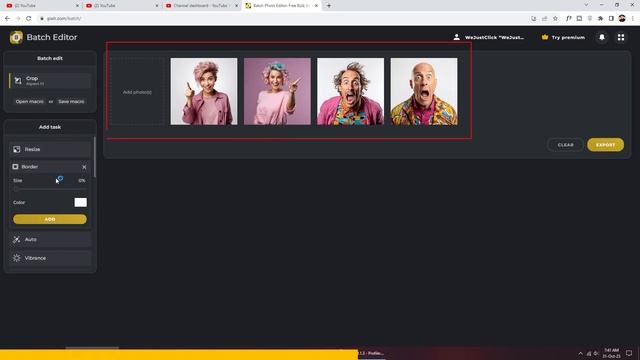Select the pink-haired woman in jacket thumbnail
Image resolution: width=640 pixels, height=360 pixels.
coord(204,91)
